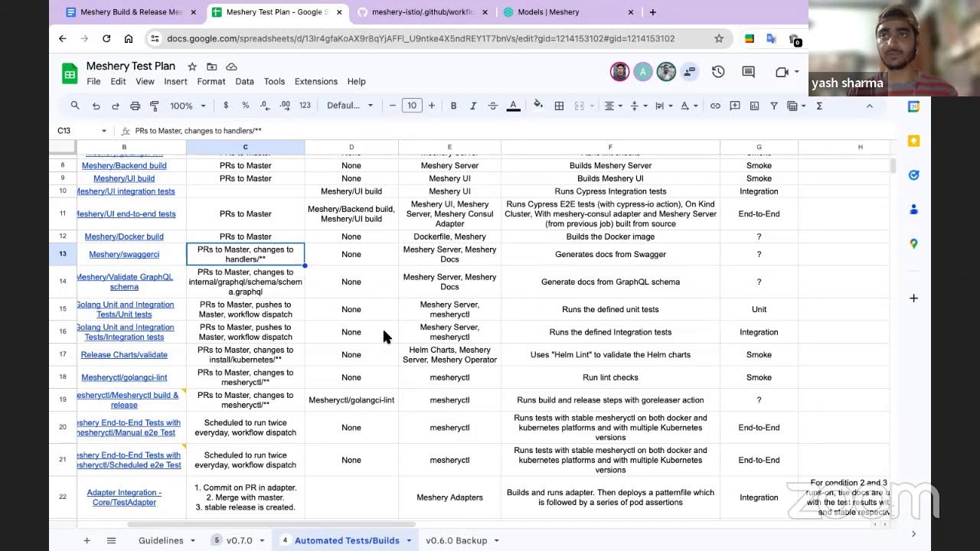Switch to the Guidelines sheet tab

tap(161, 540)
